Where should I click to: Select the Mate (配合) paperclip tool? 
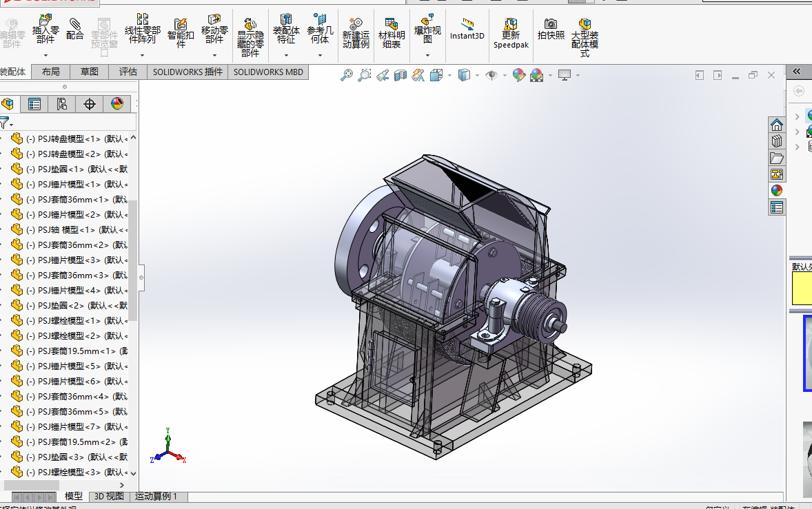point(74,29)
